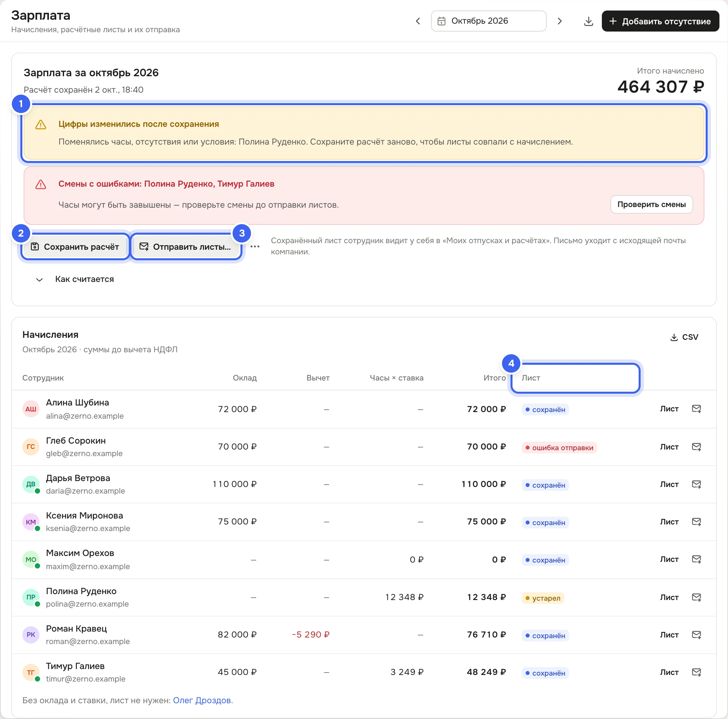Click the Часы × ставка column header
The width and height of the screenshot is (728, 719).
(397, 378)
